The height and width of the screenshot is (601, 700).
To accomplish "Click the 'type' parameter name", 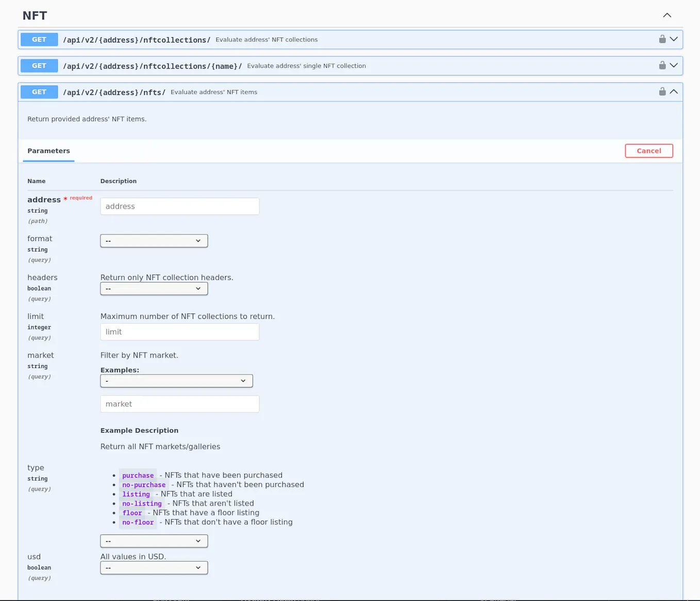I will (x=36, y=468).
